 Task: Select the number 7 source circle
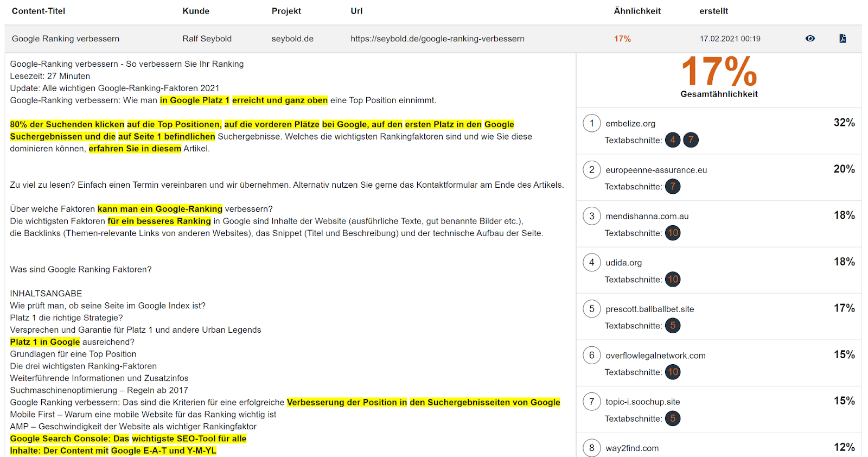(x=592, y=402)
